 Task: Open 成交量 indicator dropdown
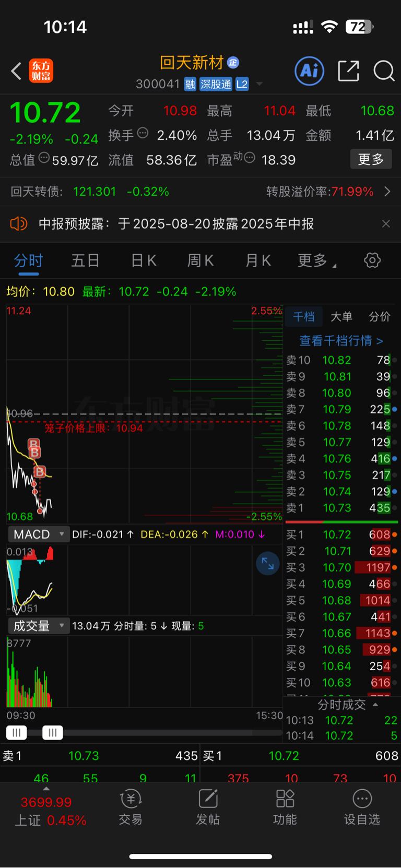[x=39, y=626]
